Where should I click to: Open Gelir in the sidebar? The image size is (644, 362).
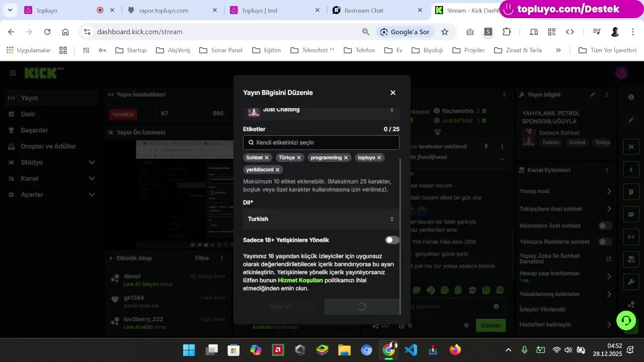[x=51, y=114]
